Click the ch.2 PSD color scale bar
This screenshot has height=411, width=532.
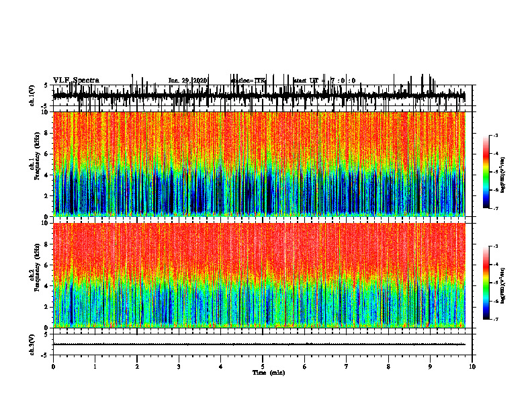pyautogui.click(x=486, y=283)
